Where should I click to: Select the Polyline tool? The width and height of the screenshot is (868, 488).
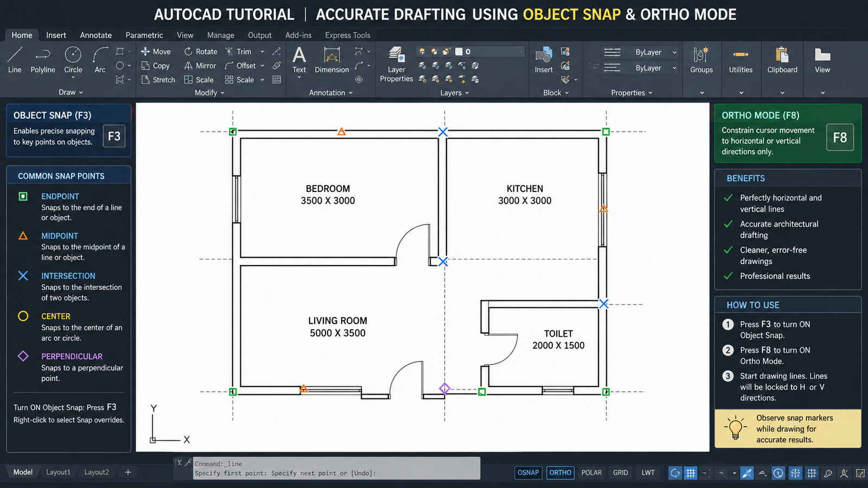pyautogui.click(x=43, y=60)
